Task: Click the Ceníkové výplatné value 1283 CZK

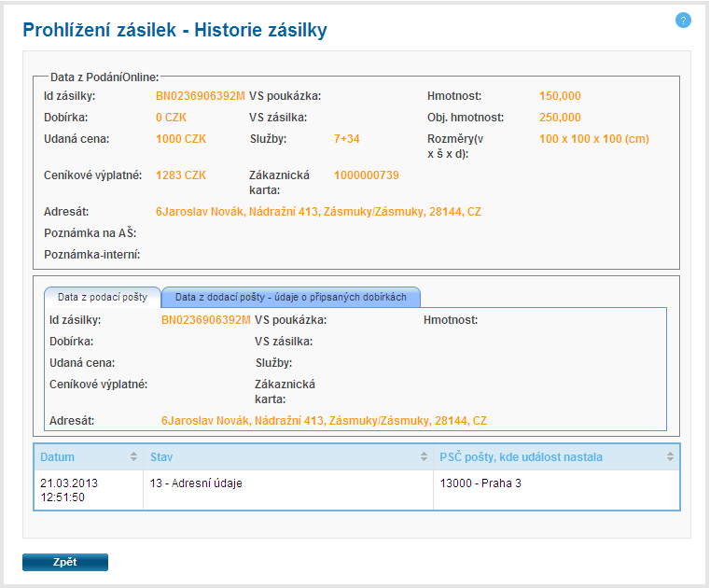Action: tap(181, 175)
